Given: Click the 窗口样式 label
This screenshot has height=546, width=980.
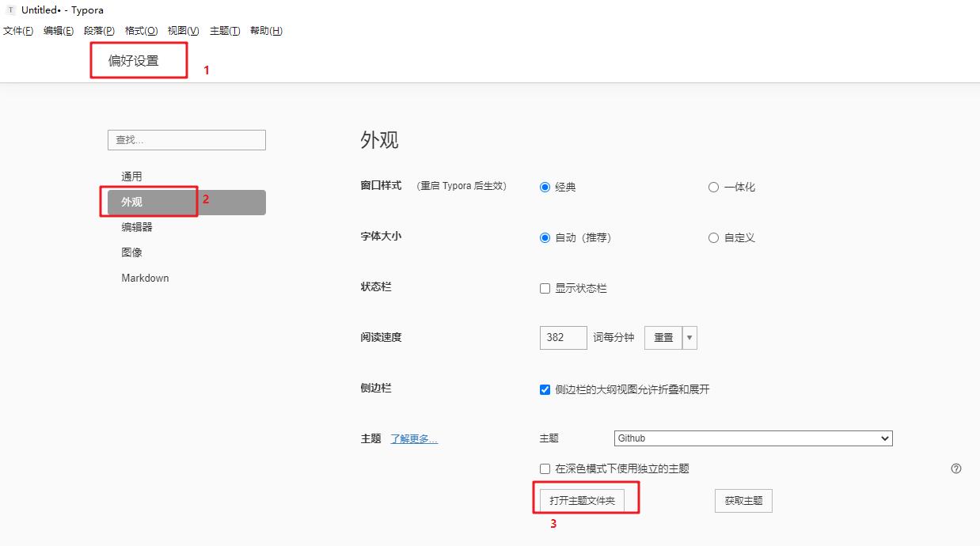Looking at the screenshot, I should 381,186.
